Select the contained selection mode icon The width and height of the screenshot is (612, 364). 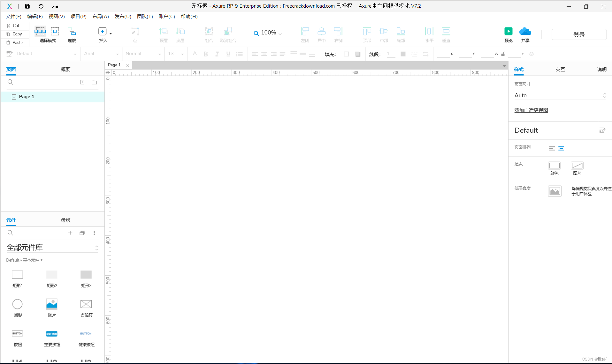[x=55, y=31]
